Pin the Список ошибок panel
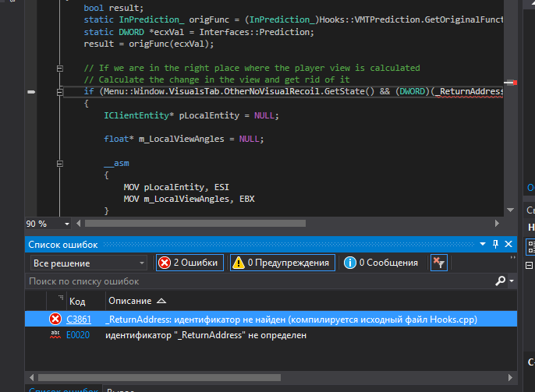 [x=495, y=244]
